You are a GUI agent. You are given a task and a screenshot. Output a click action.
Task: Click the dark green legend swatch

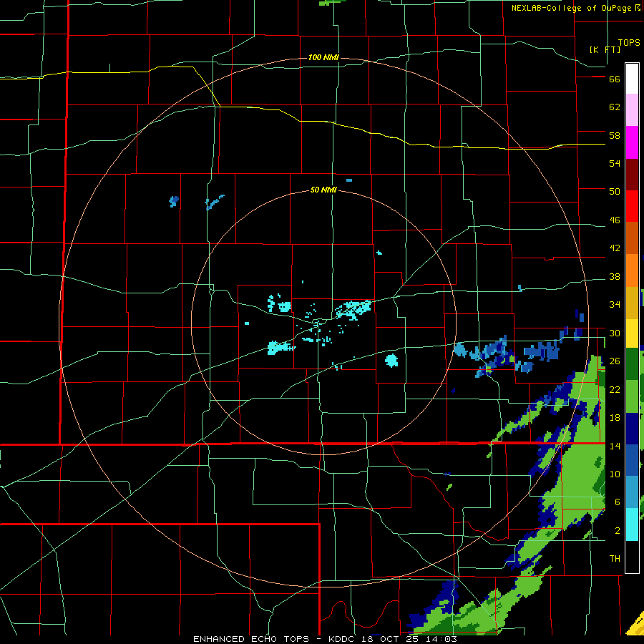[632, 364]
